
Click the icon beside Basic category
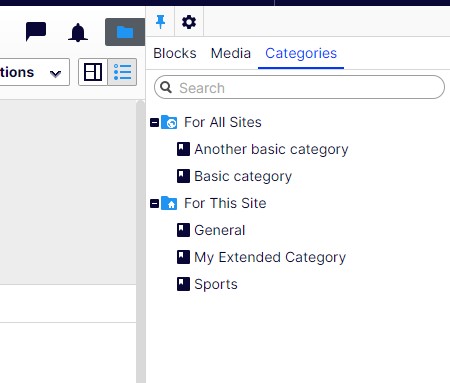183,176
